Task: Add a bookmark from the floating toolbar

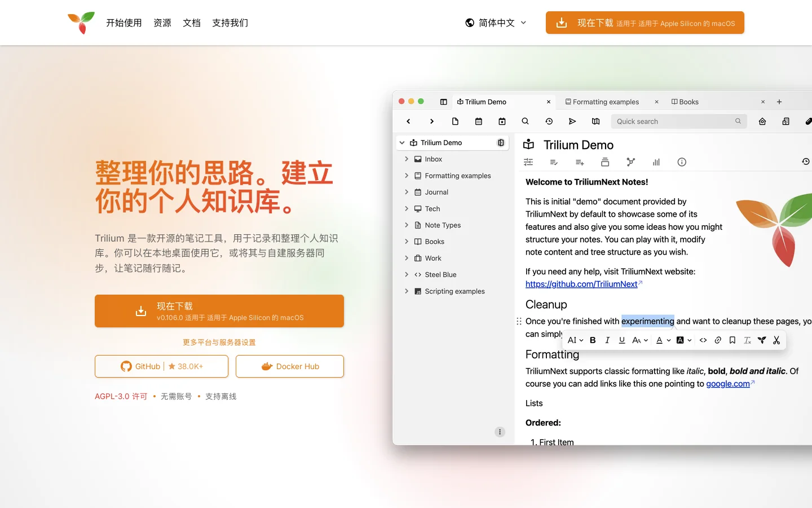Action: (732, 340)
